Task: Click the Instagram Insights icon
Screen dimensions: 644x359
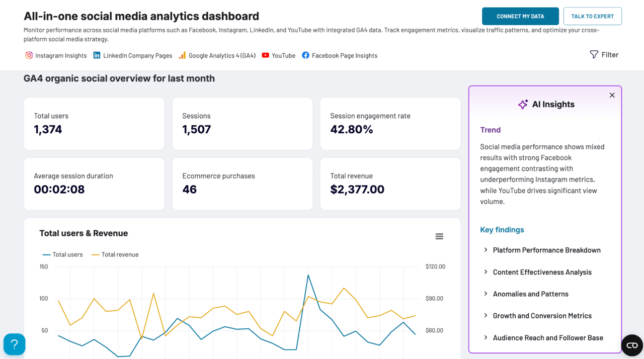Action: (29, 55)
